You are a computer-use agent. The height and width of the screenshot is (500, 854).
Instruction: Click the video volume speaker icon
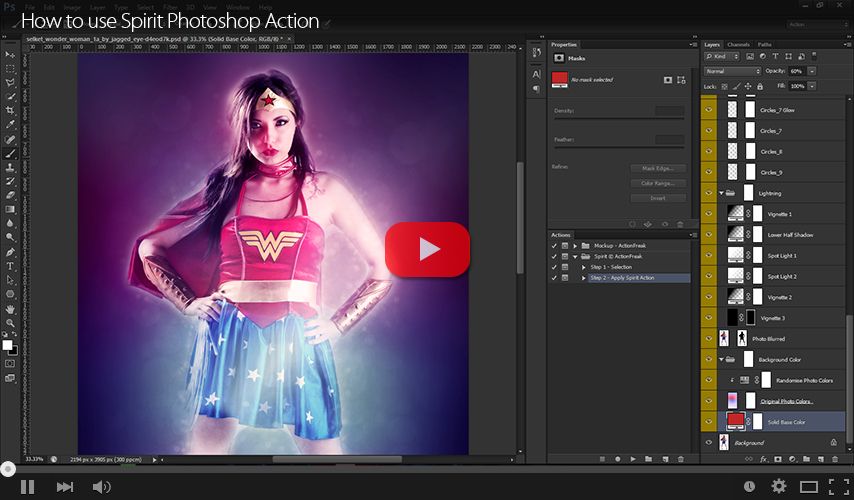(x=101, y=487)
